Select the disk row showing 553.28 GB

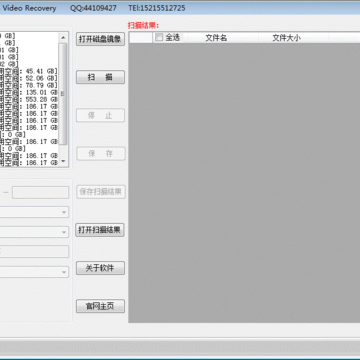(x=29, y=99)
